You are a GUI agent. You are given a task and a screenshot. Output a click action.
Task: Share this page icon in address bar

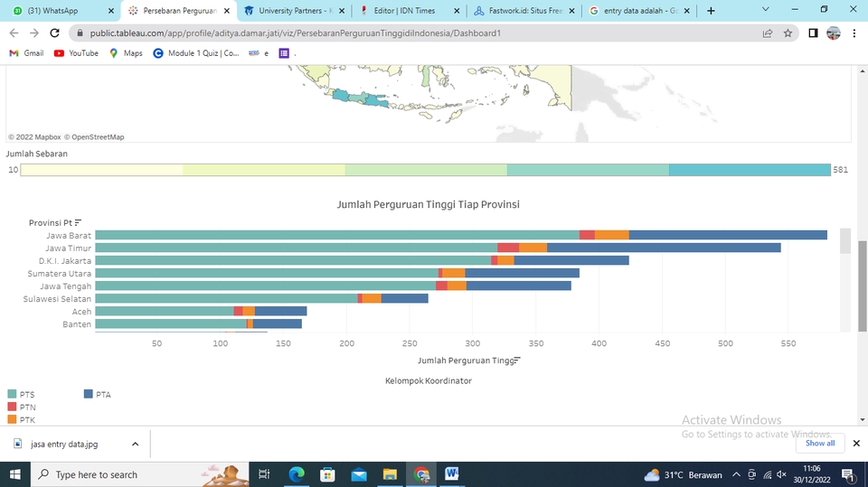pyautogui.click(x=768, y=33)
